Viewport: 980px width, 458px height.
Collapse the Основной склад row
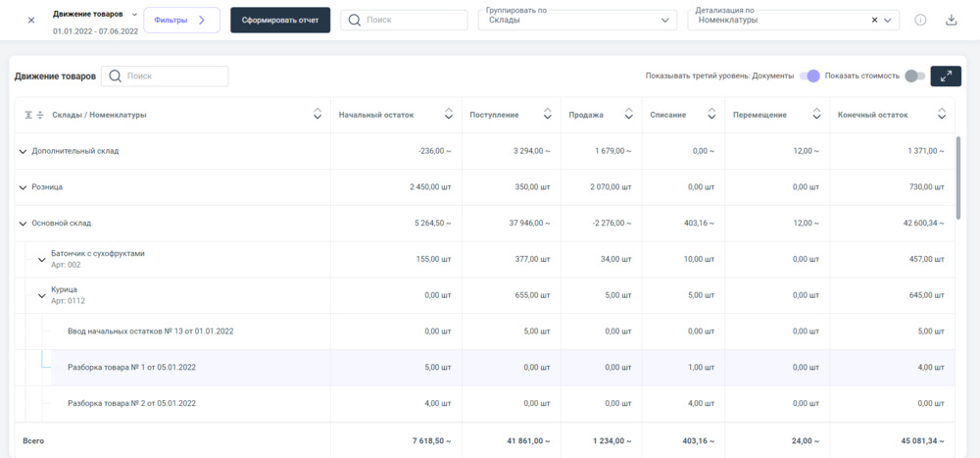pyautogui.click(x=24, y=224)
